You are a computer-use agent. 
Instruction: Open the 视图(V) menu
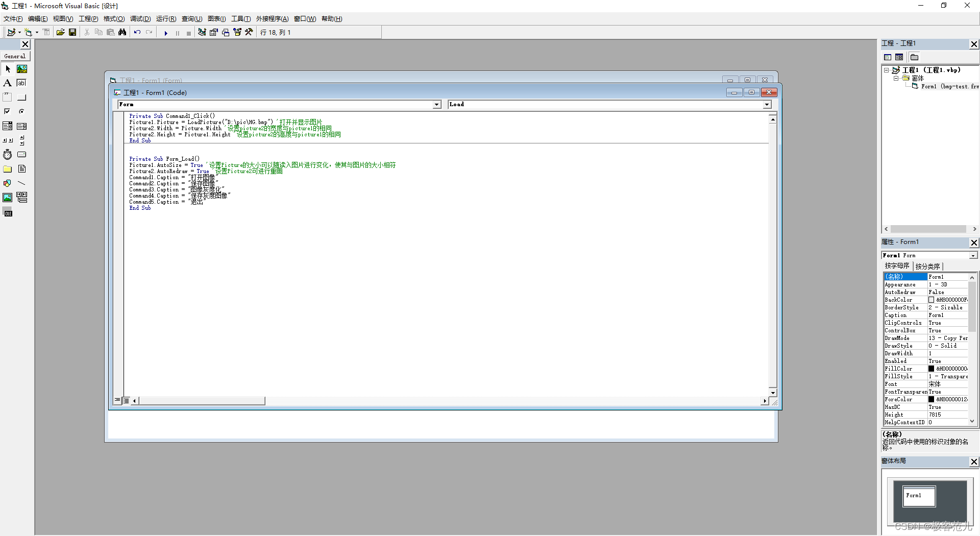63,19
